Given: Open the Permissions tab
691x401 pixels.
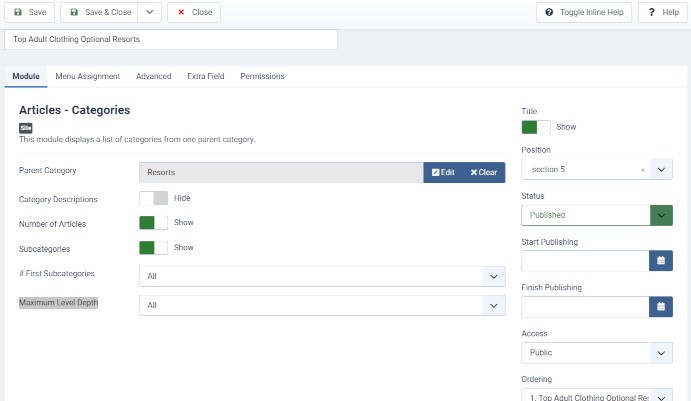Looking at the screenshot, I should 262,76.
